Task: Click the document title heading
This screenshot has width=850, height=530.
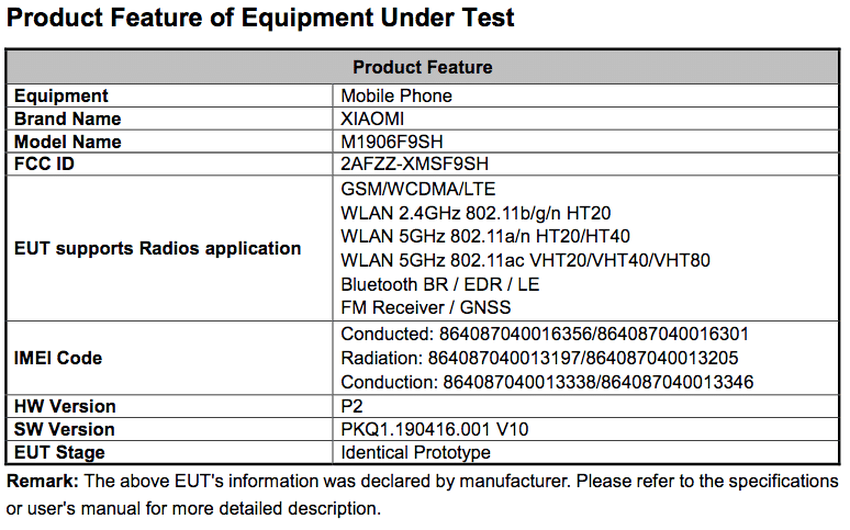Action: 261,17
